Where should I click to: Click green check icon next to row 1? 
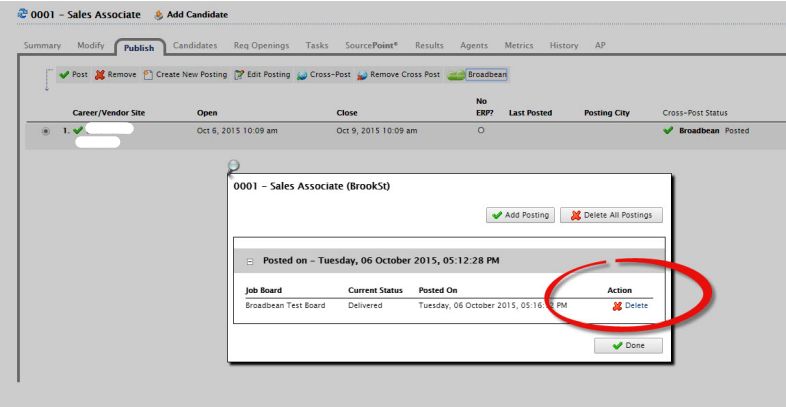coord(78,130)
